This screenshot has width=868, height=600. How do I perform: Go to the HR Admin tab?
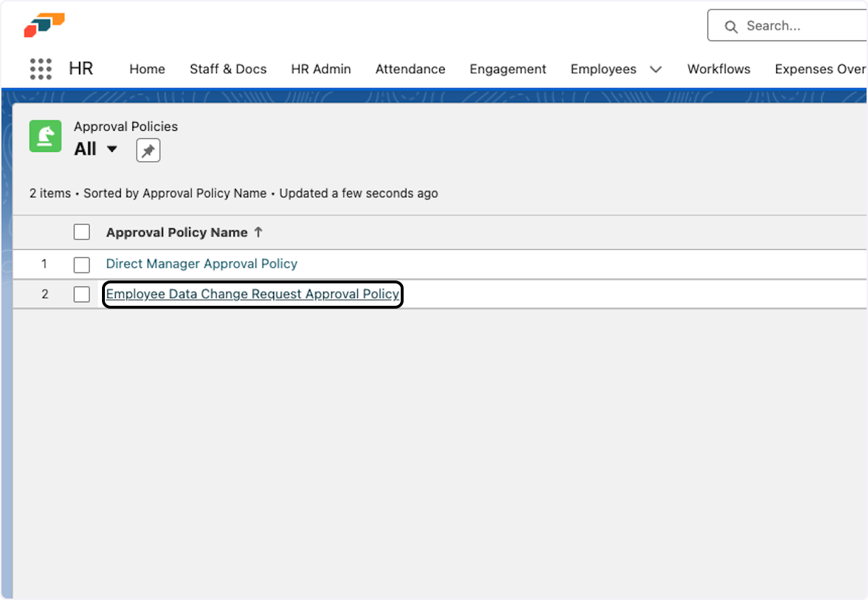(320, 69)
